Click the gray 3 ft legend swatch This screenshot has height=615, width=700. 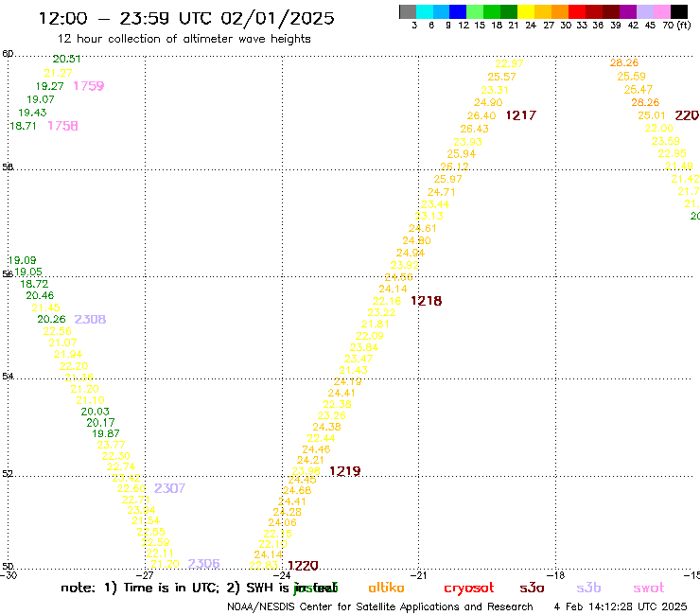[x=408, y=11]
